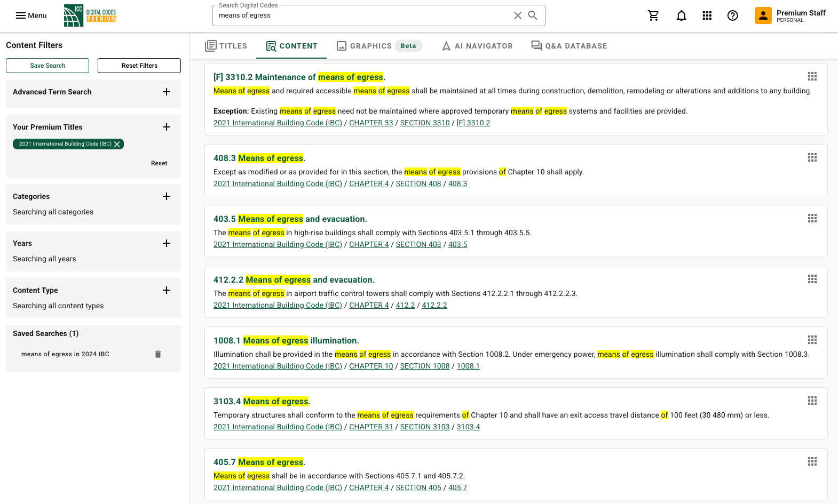Open result 1008.1 Means of egress illumination

click(286, 340)
